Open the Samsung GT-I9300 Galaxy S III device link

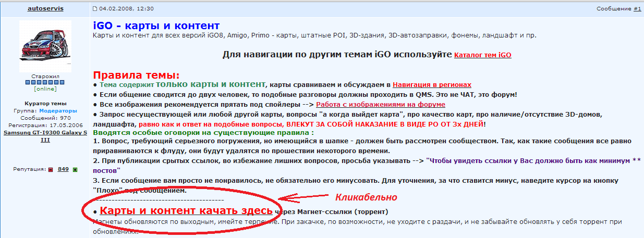pos(45,136)
